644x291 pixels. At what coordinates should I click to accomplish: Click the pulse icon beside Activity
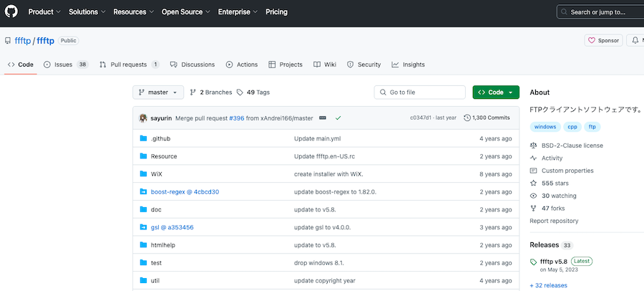pos(534,158)
